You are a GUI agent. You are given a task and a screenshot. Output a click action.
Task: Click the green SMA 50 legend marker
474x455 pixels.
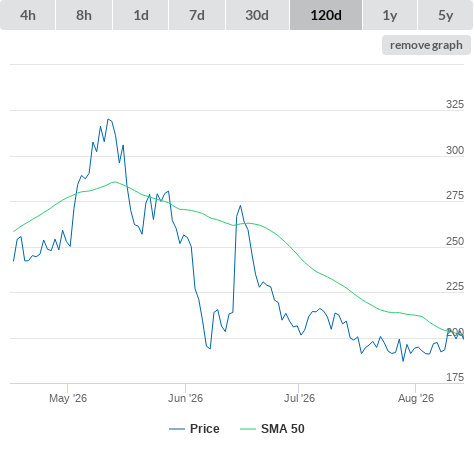coord(248,429)
